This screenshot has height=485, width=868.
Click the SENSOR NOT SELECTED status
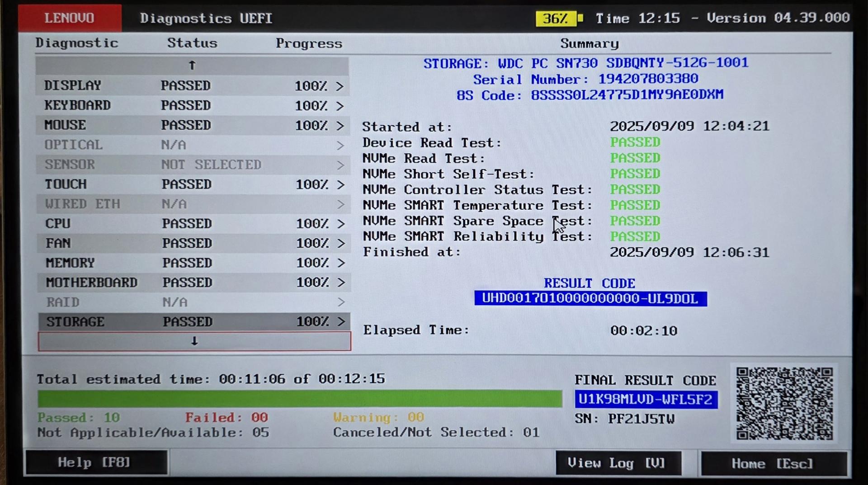211,165
